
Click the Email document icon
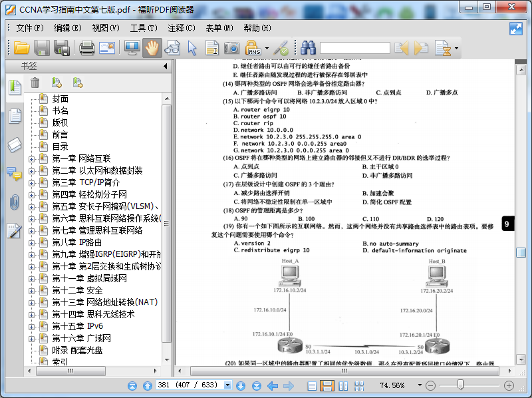pos(107,48)
